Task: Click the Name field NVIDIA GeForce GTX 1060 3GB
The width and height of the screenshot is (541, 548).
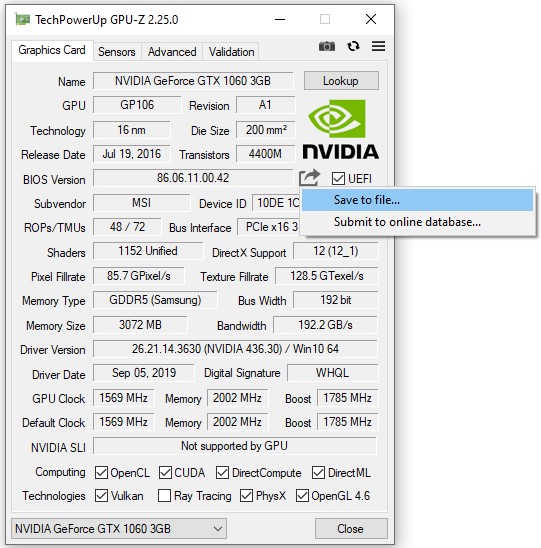Action: pyautogui.click(x=193, y=81)
